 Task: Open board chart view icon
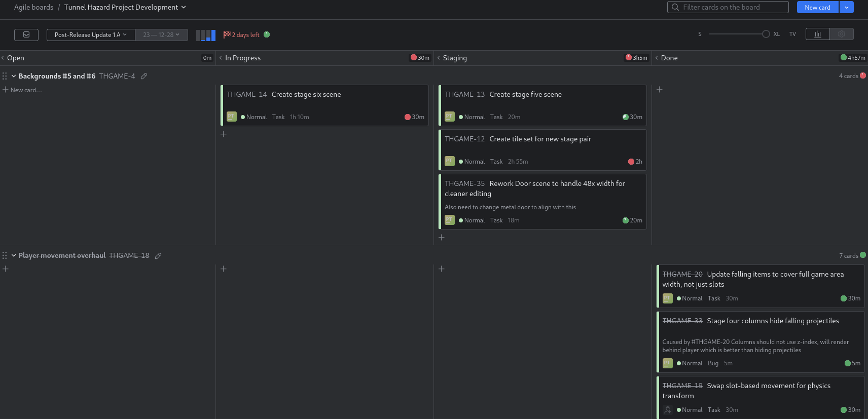[x=817, y=34]
